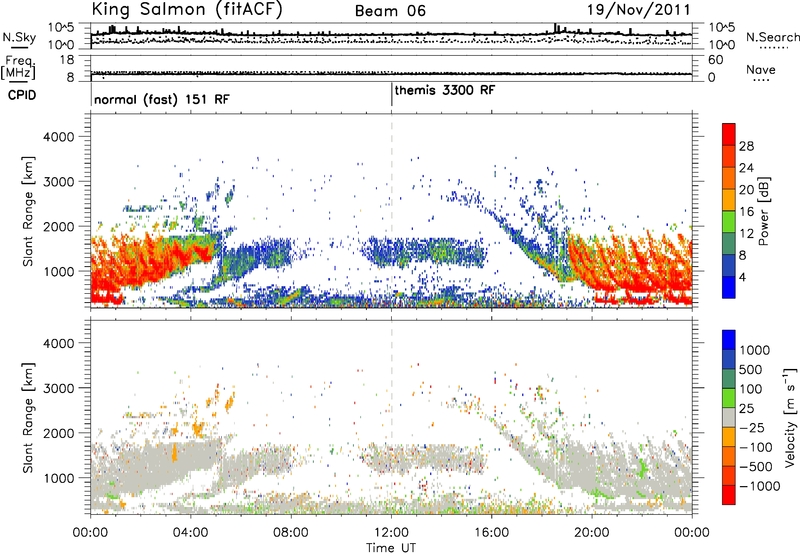Viewport: 800px width, 554px height.
Task: Click the dashed 12:00 marker in velocity panel
Action: coord(392,418)
